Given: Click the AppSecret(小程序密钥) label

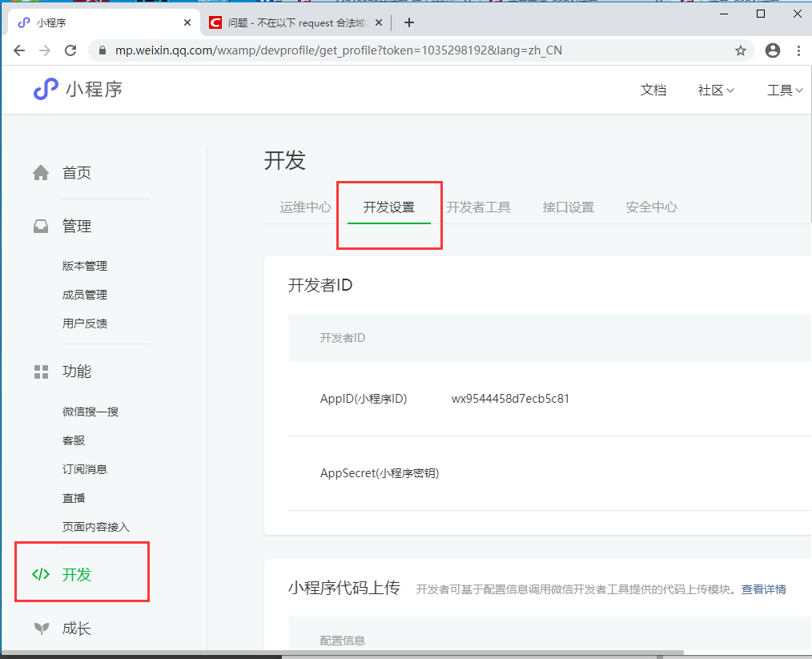Looking at the screenshot, I should (380, 473).
